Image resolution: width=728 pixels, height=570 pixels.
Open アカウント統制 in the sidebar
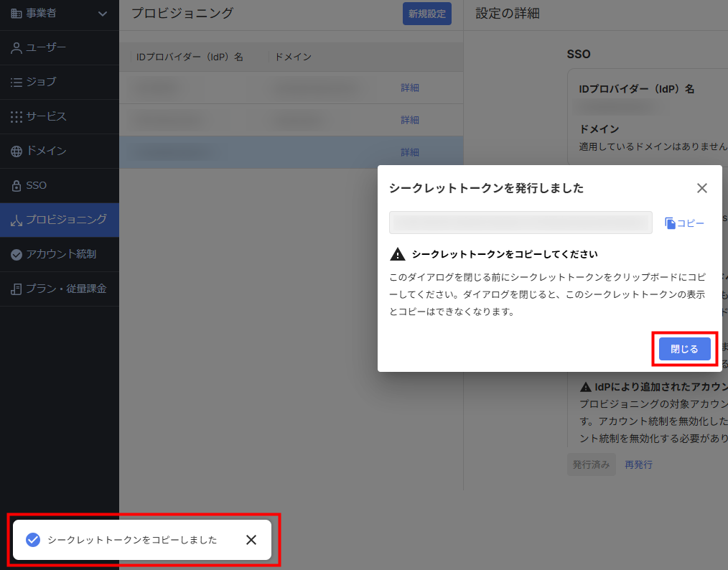click(x=60, y=254)
